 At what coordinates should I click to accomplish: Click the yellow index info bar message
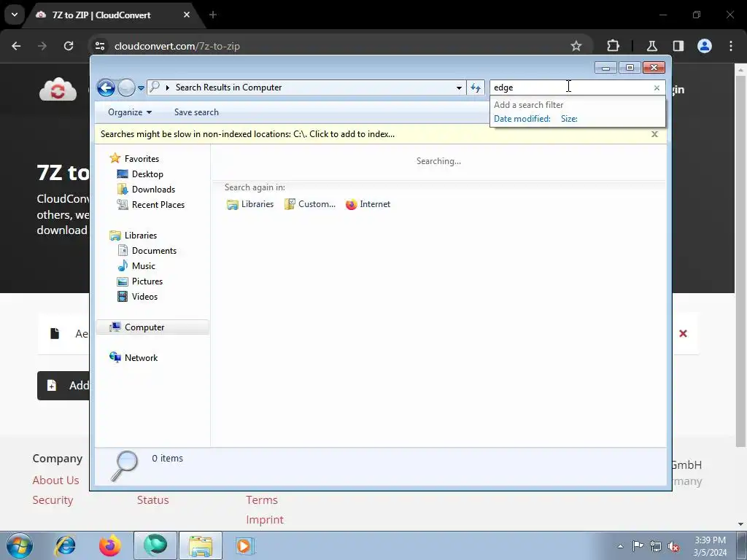click(x=247, y=134)
